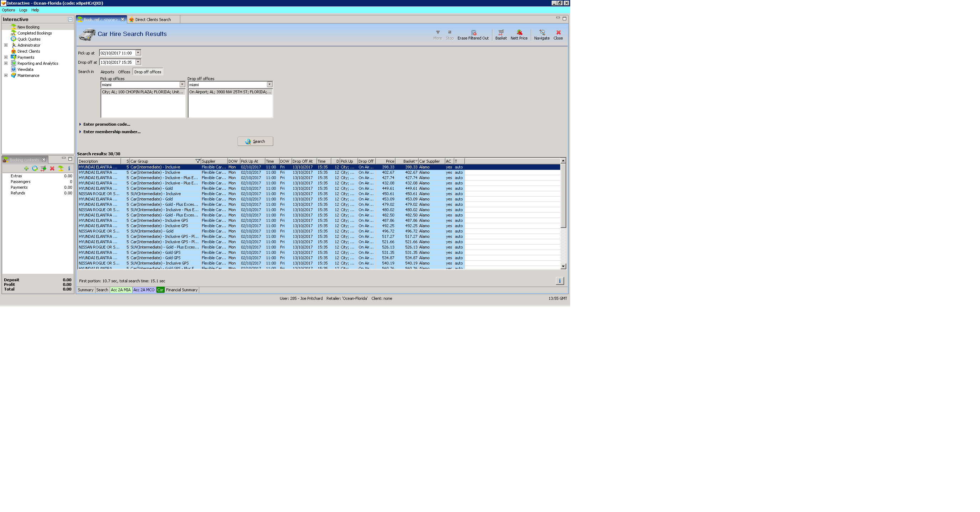
Task: Click Erase Filtered Out icon
Action: click(x=473, y=34)
